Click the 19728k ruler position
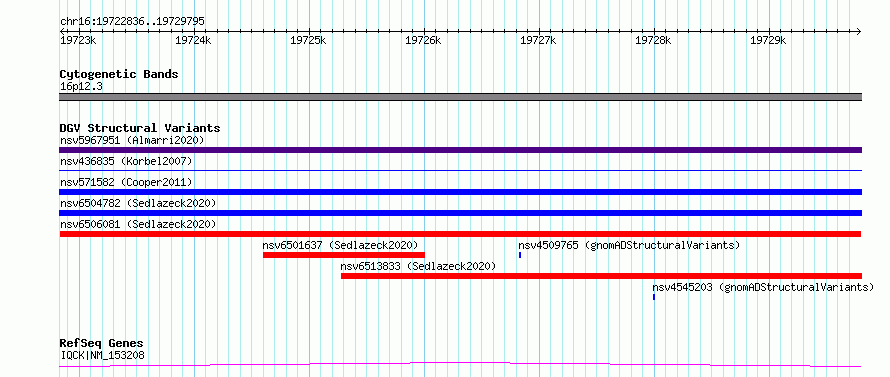 coord(653,40)
